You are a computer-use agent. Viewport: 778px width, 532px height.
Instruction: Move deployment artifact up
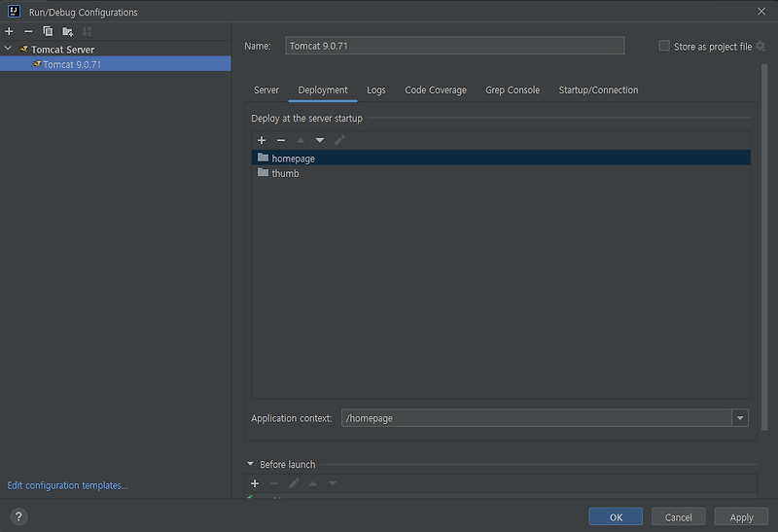point(301,140)
